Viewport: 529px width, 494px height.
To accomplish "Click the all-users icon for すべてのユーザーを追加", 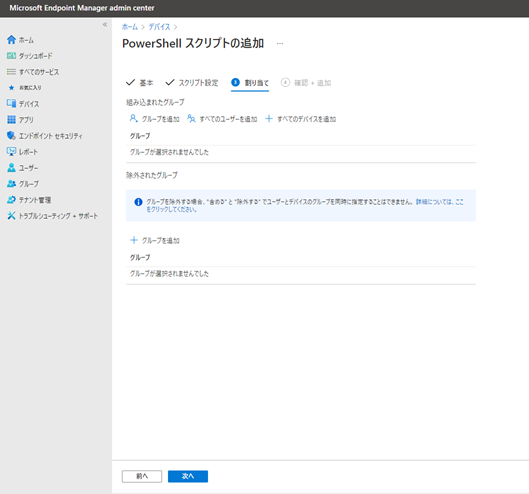I will 191,118.
